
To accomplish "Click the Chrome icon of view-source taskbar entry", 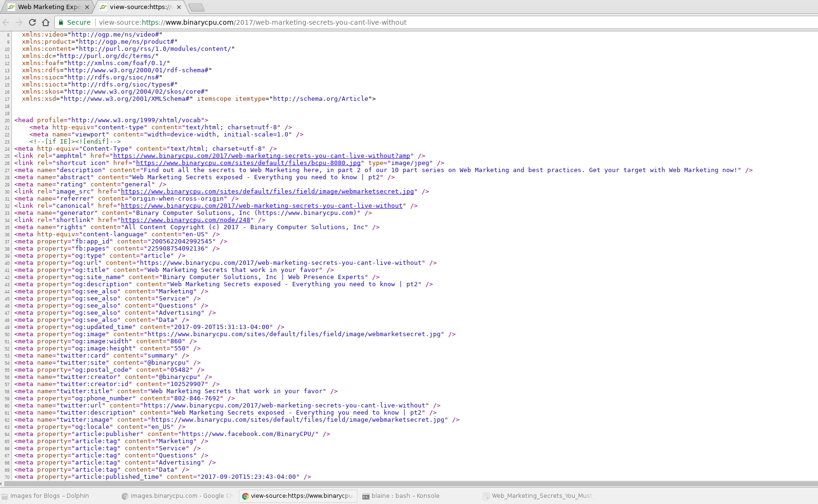I will (246, 496).
